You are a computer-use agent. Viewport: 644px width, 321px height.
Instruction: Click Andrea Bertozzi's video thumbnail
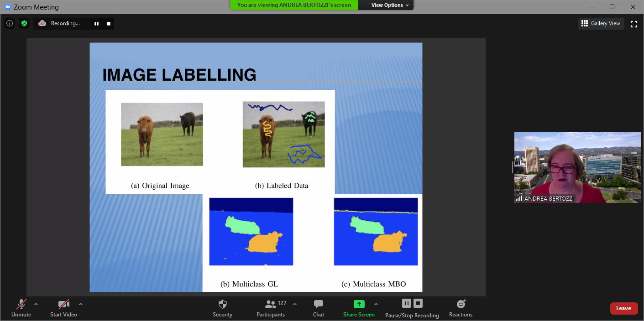(577, 167)
